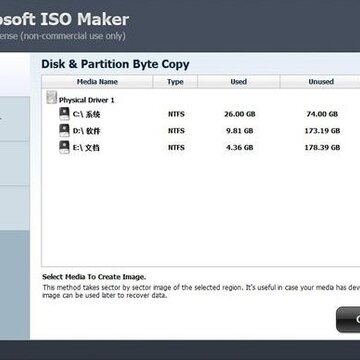This screenshot has width=360, height=360.
Task: Click the C:\ drive icon
Action: (64, 114)
